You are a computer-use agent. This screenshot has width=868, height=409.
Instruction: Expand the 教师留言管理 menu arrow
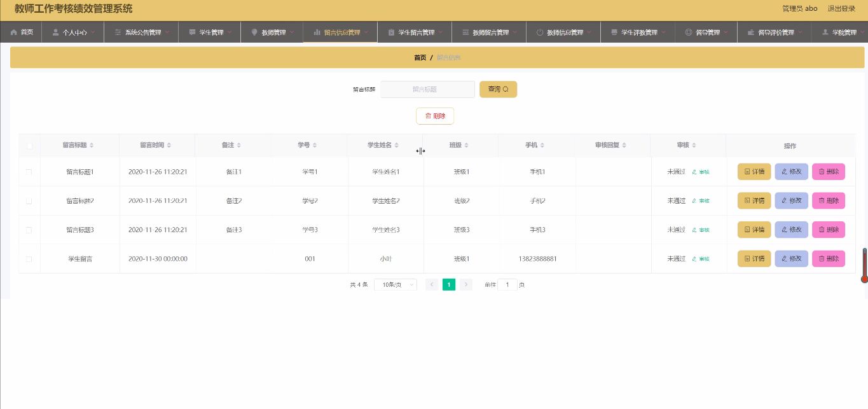[x=515, y=32]
